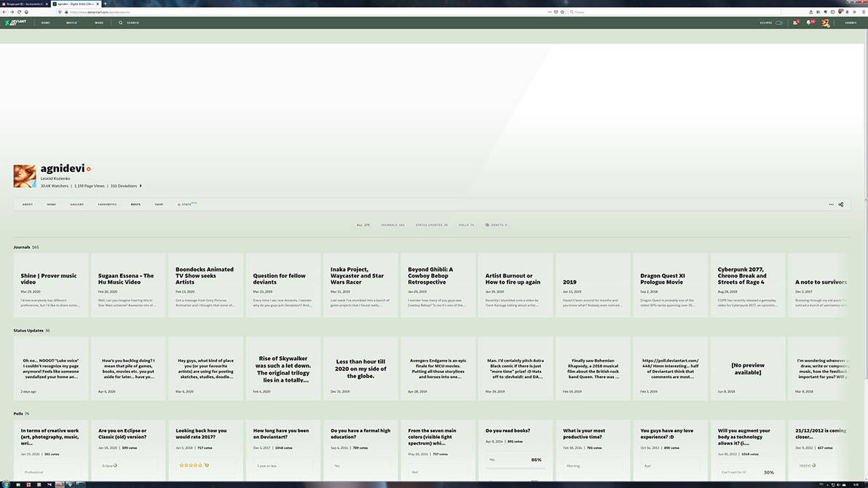868x488 pixels.
Task: Select the '1 year or less' poll option
Action: tap(283, 465)
